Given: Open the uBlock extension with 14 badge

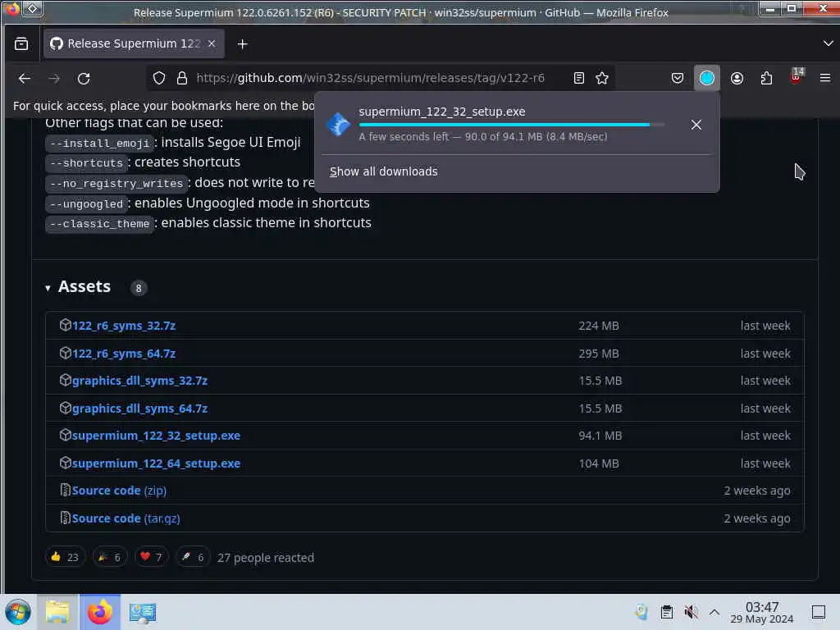Looking at the screenshot, I should tap(796, 76).
